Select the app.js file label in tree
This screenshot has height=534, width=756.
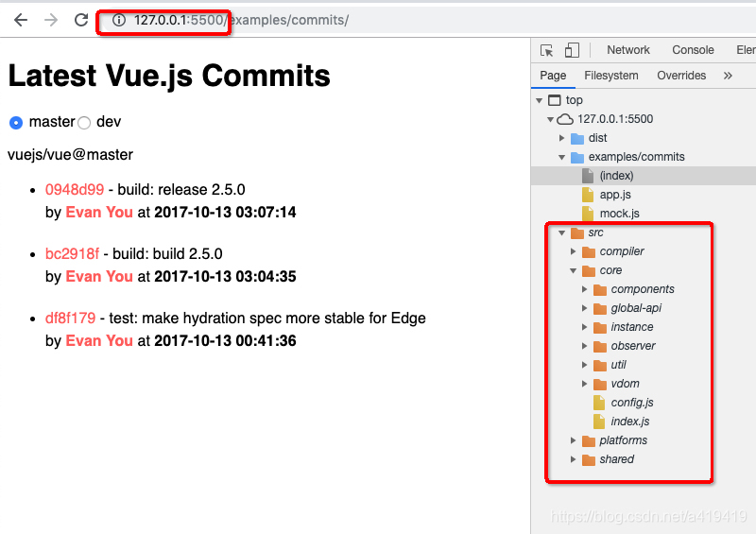click(x=615, y=195)
